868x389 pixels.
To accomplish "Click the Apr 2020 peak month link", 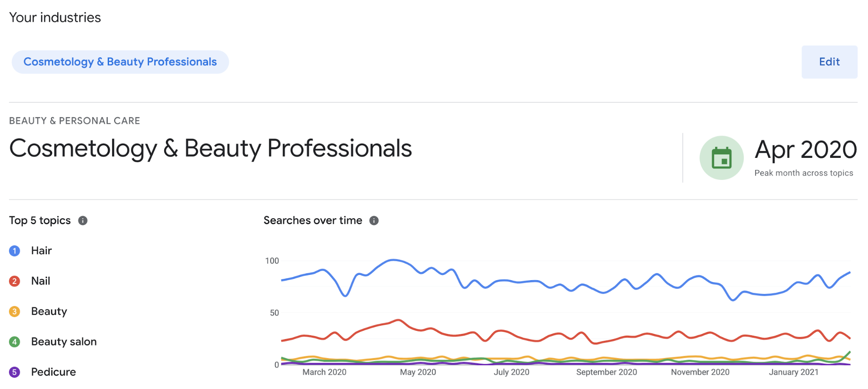I will click(805, 150).
